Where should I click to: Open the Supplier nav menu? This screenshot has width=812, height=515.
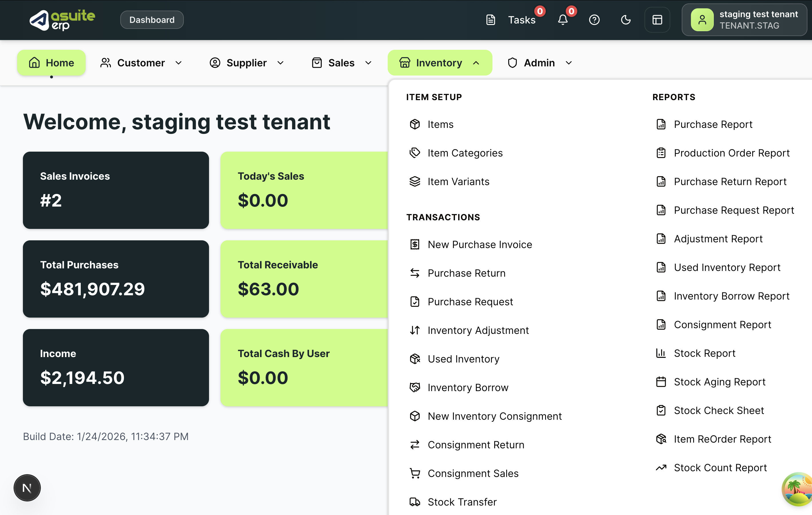coord(247,63)
